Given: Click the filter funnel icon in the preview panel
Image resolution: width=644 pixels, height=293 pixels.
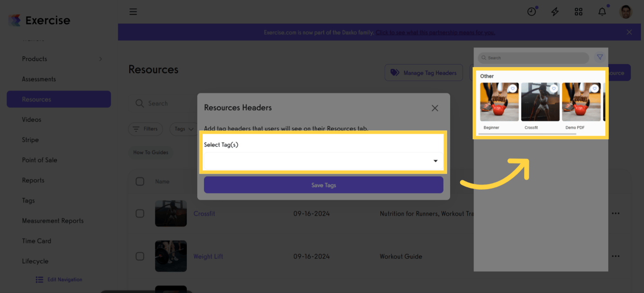Looking at the screenshot, I should pyautogui.click(x=600, y=57).
